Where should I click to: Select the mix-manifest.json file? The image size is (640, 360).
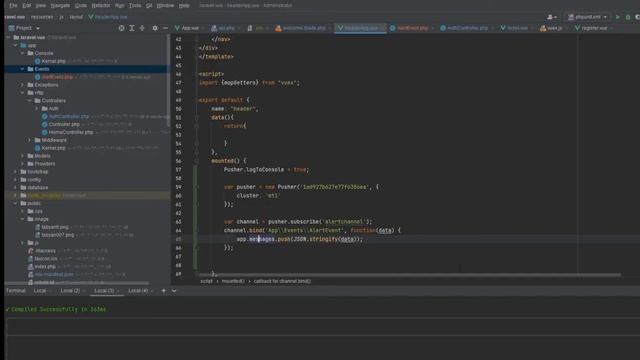tap(54, 274)
